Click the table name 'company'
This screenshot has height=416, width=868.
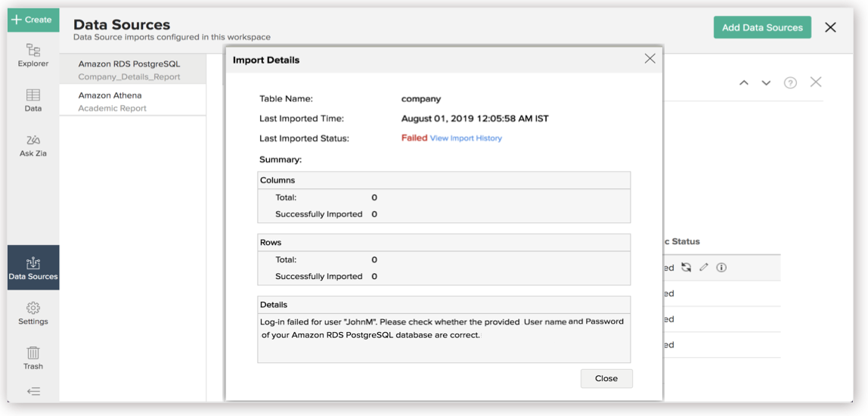tap(421, 99)
